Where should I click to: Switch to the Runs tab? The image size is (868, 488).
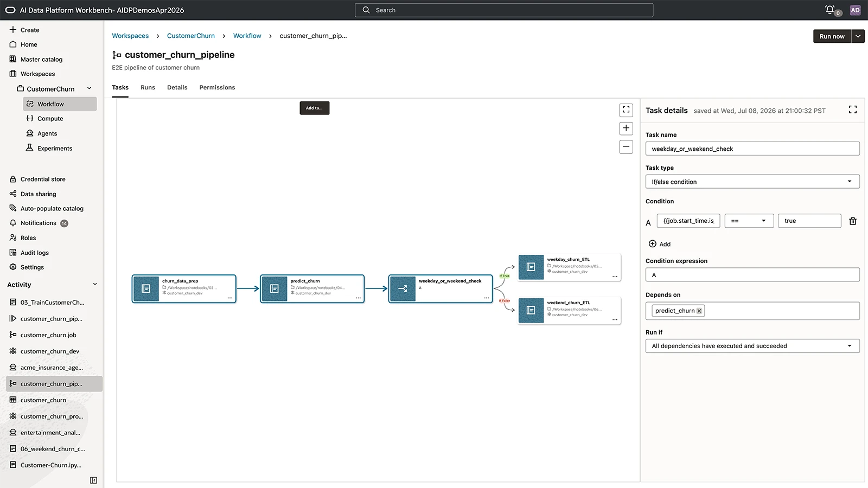pyautogui.click(x=148, y=87)
